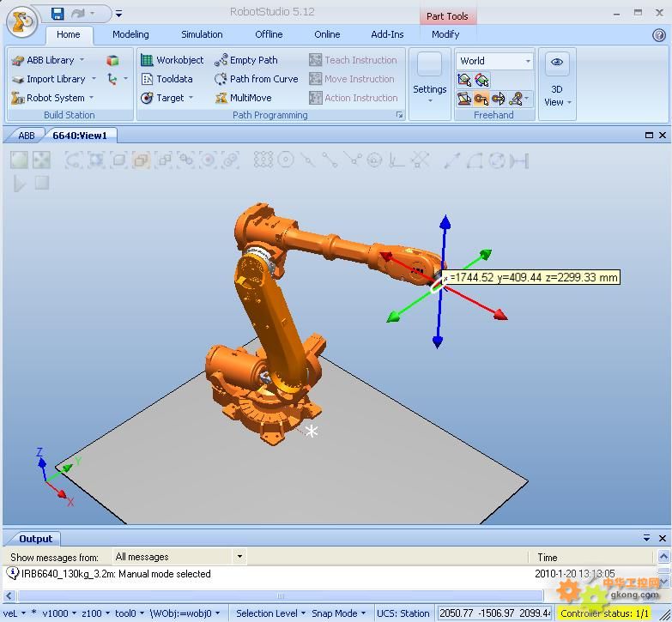Select the freehand Rotate tool icon
The image size is (672, 622).
[481, 80]
